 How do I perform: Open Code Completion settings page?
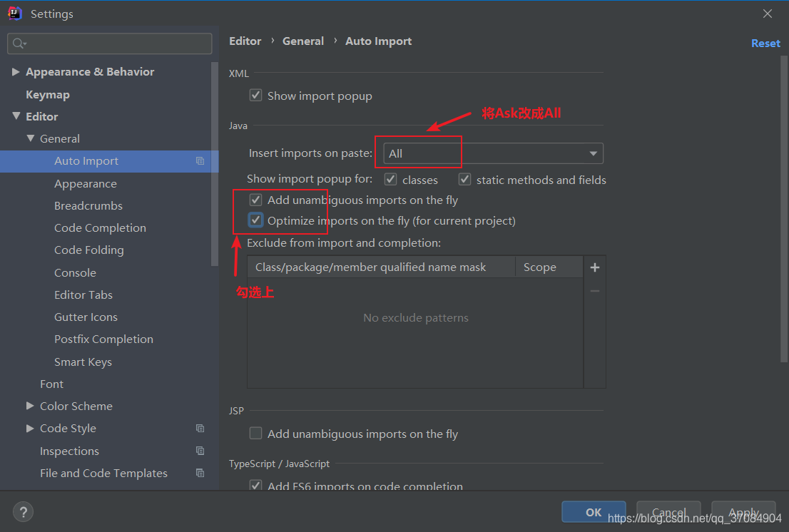(x=100, y=227)
